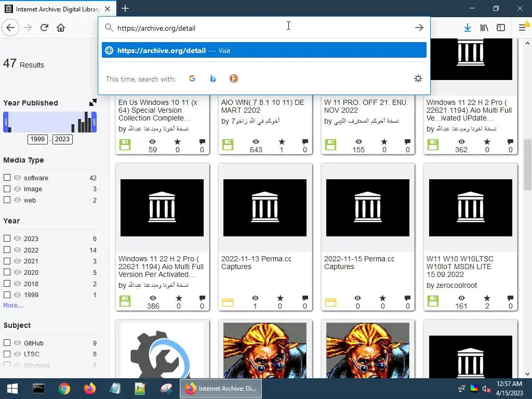Check the GitHub subject filter
The image size is (532, 399).
pyautogui.click(x=7, y=343)
